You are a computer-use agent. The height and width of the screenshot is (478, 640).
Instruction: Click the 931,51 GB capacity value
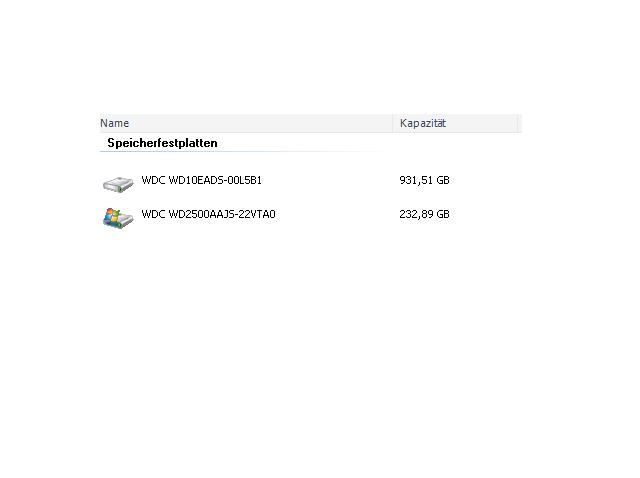click(x=424, y=180)
